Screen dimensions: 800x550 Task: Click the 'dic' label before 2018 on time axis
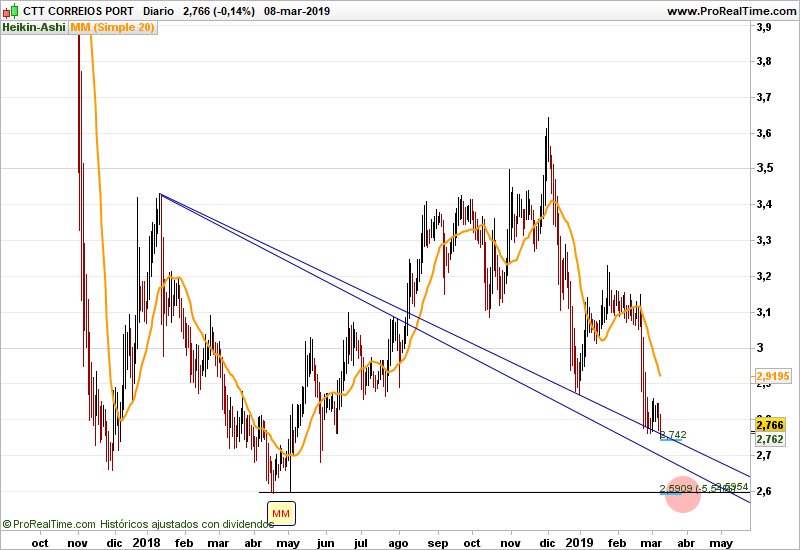[x=114, y=543]
